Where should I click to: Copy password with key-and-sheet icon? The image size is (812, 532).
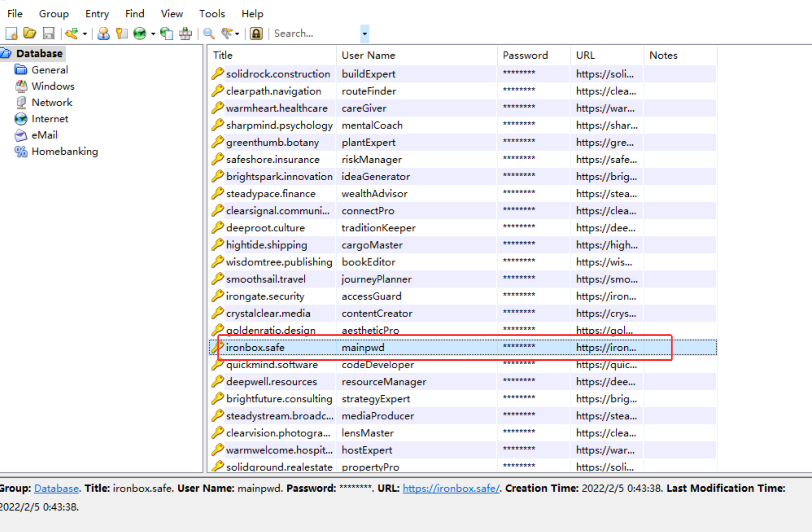121,34
